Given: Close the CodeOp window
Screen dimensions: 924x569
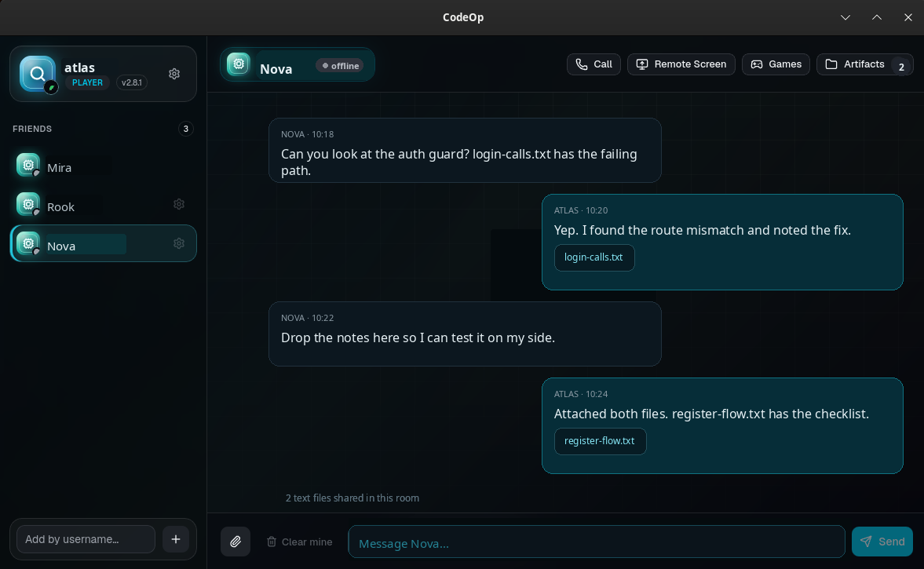Looking at the screenshot, I should pyautogui.click(x=908, y=17).
